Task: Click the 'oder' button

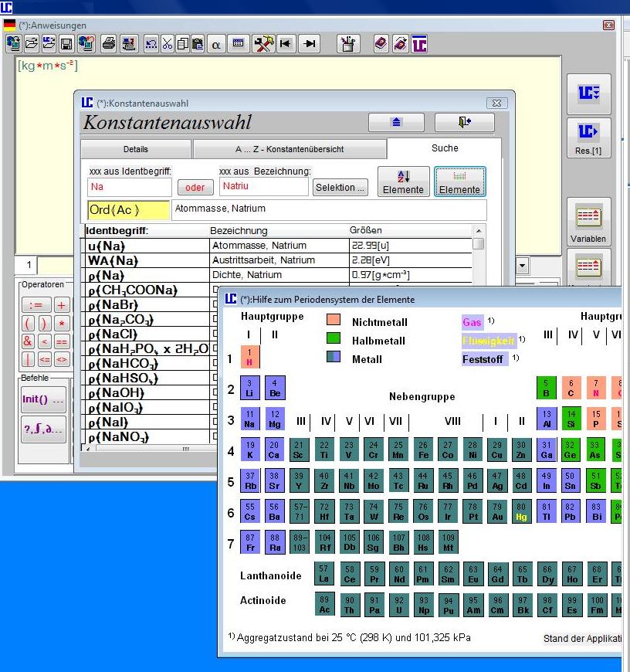Action: pos(195,187)
